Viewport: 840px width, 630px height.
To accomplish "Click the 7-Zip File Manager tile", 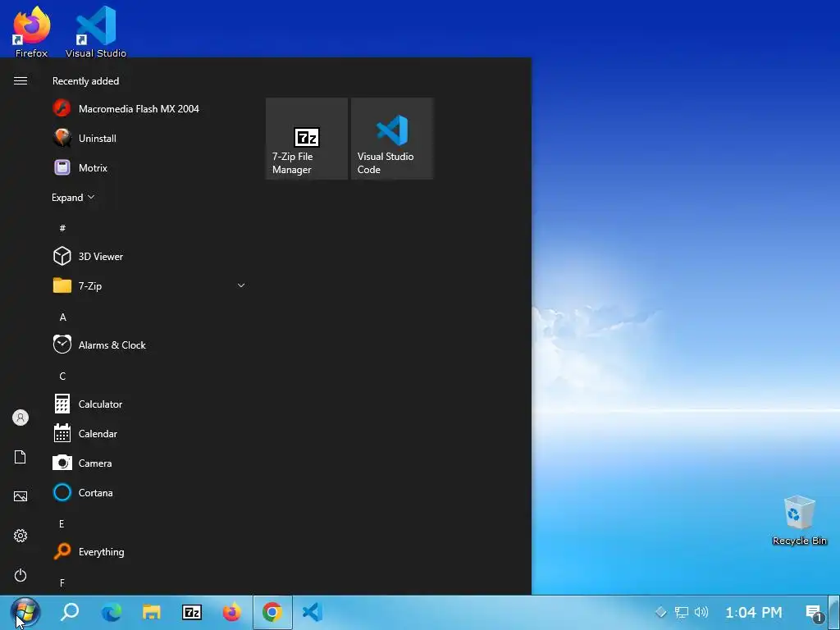I will [307, 138].
